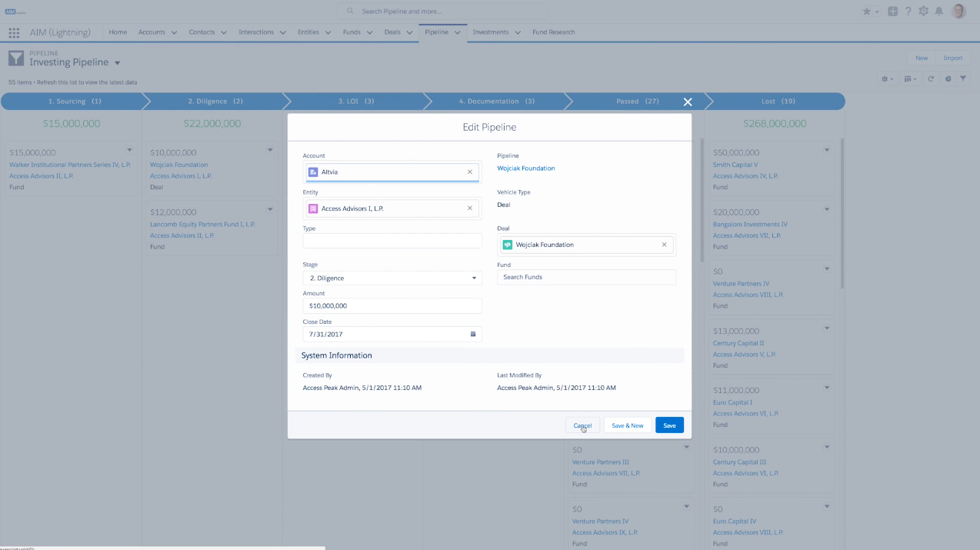Image resolution: width=980 pixels, height=550 pixels.
Task: Cancel the Edit Pipeline dialog
Action: coord(582,425)
